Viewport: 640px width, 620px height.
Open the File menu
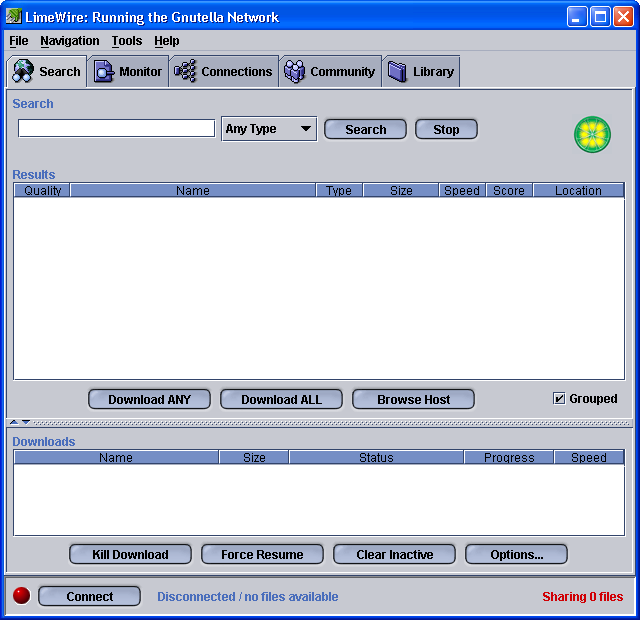pos(19,41)
